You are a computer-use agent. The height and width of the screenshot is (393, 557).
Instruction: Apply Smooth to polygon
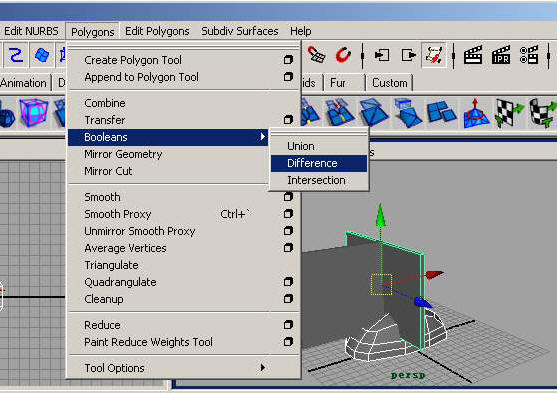(102, 197)
